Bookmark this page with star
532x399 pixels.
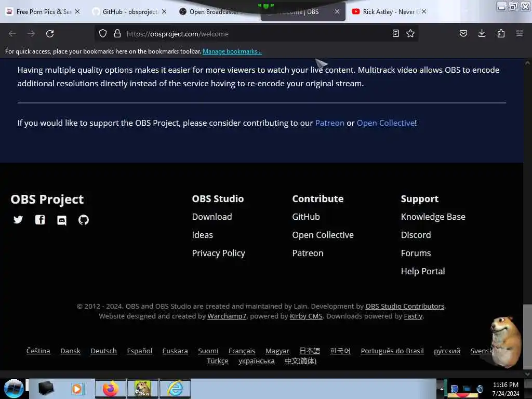[410, 33]
